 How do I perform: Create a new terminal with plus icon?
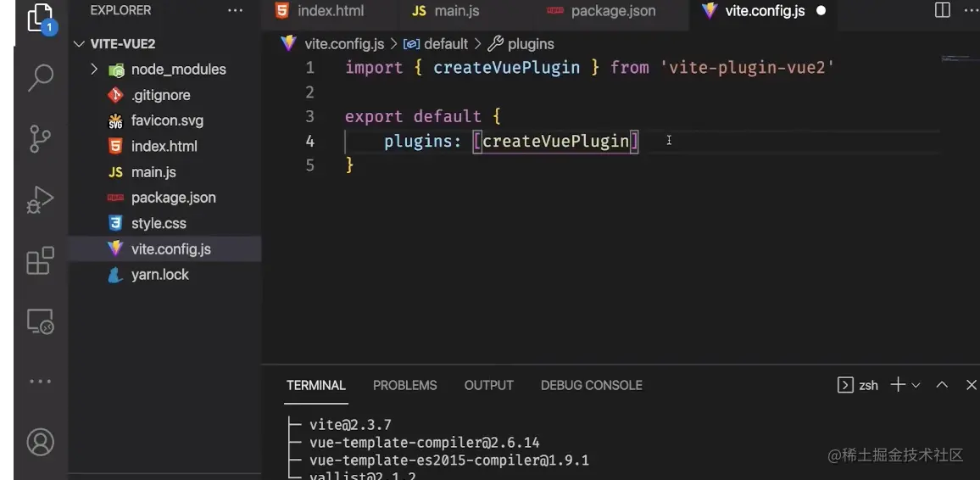coord(898,384)
